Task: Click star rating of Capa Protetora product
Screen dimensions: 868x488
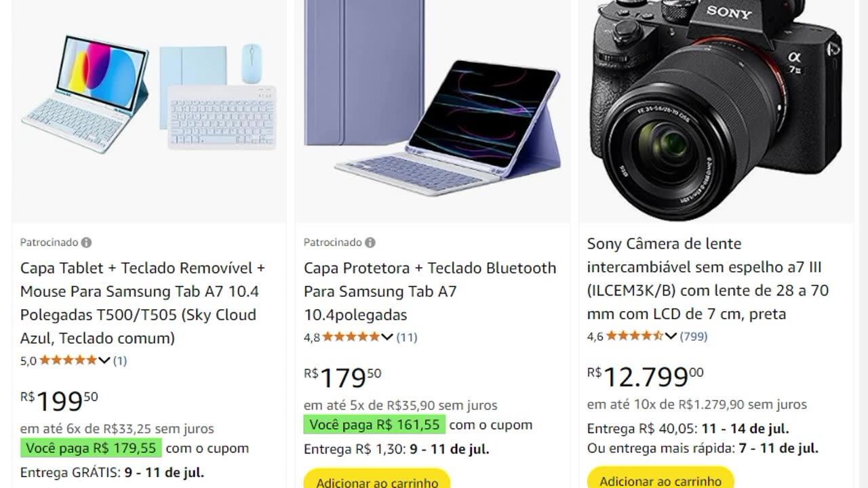Action: coord(351,337)
